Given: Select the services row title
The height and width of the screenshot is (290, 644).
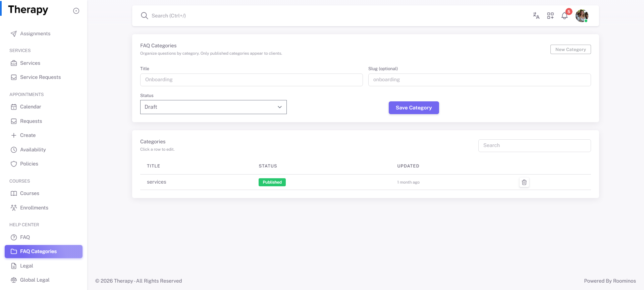Looking at the screenshot, I should (157, 182).
